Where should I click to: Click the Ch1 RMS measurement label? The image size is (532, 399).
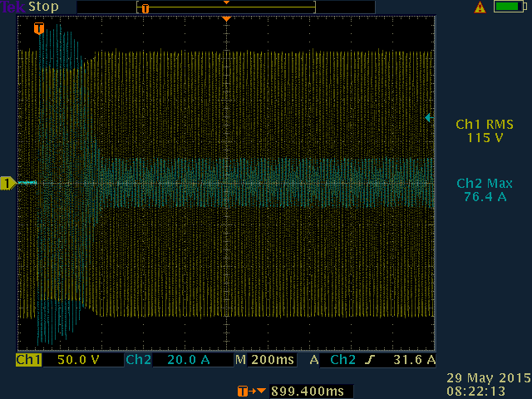coord(485,125)
